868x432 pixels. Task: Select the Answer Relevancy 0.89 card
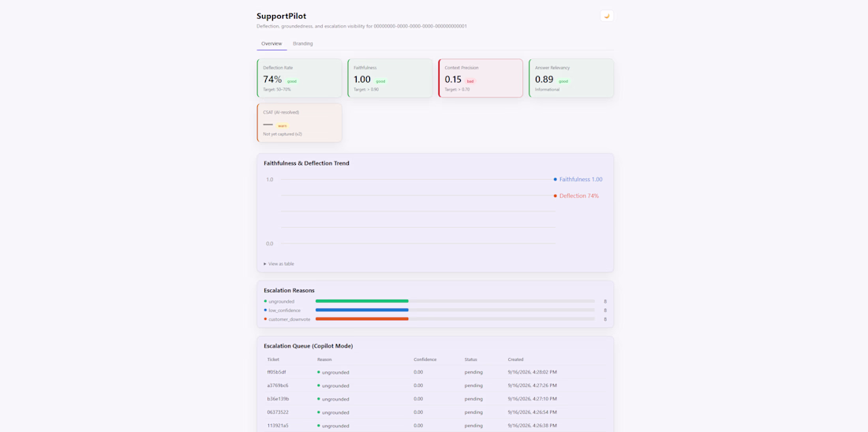point(571,79)
